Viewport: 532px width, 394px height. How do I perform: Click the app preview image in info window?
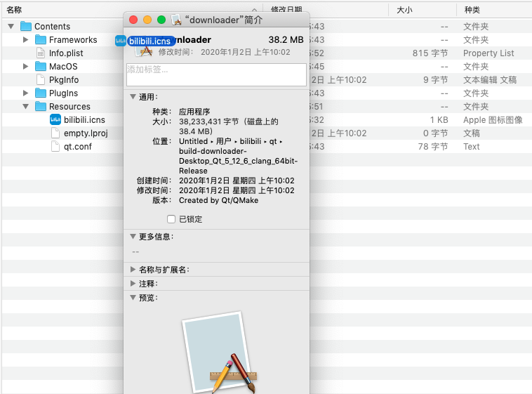(219, 353)
